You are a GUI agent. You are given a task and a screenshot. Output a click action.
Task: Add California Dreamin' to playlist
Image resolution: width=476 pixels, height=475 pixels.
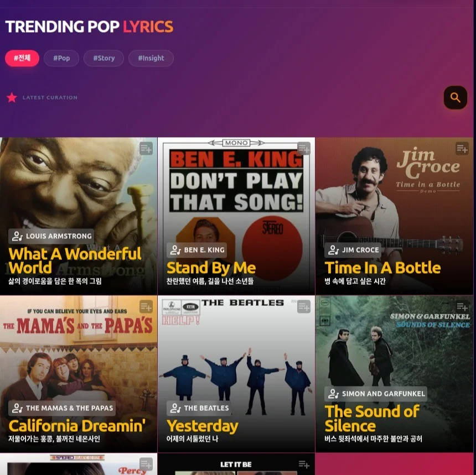[146, 307]
